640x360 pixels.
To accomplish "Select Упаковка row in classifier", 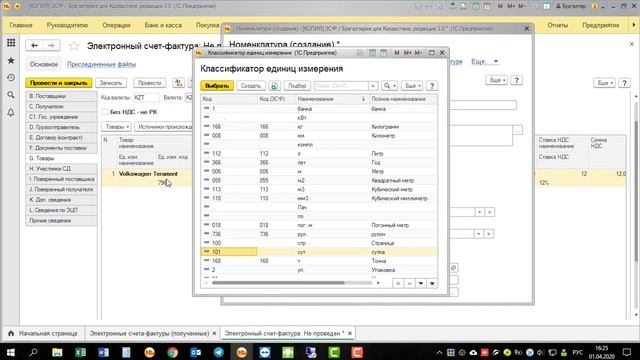I will click(x=319, y=270).
